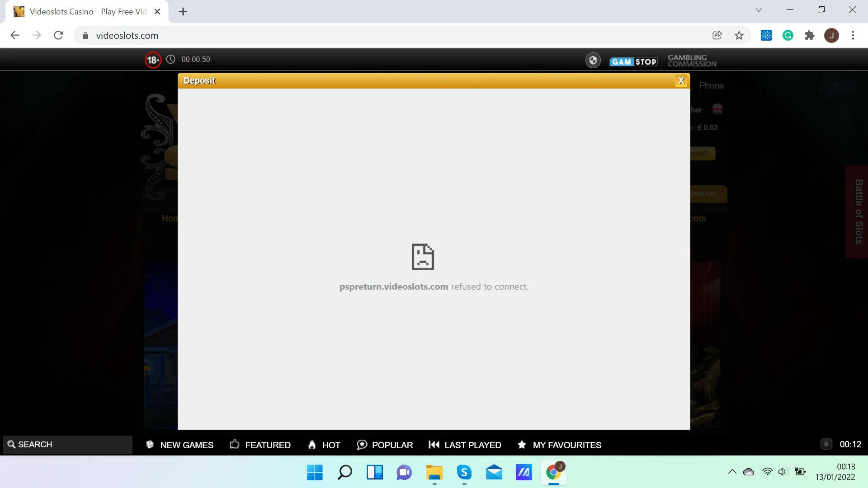Open a new browser tab
Screen dimensions: 868x488
coord(183,12)
